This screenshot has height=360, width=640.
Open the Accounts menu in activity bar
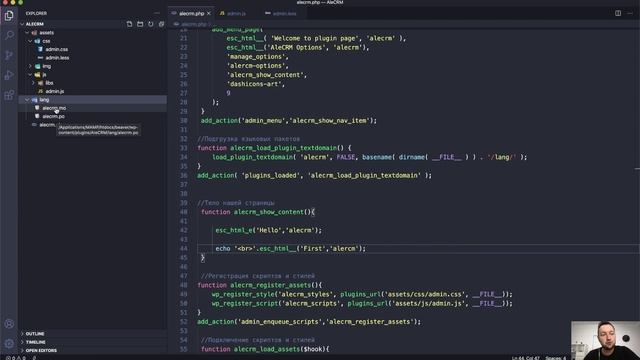[9, 324]
